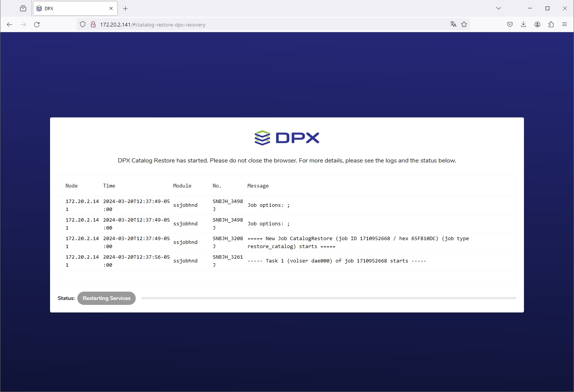
Task: Bookmark this page with star icon
Action: (464, 25)
